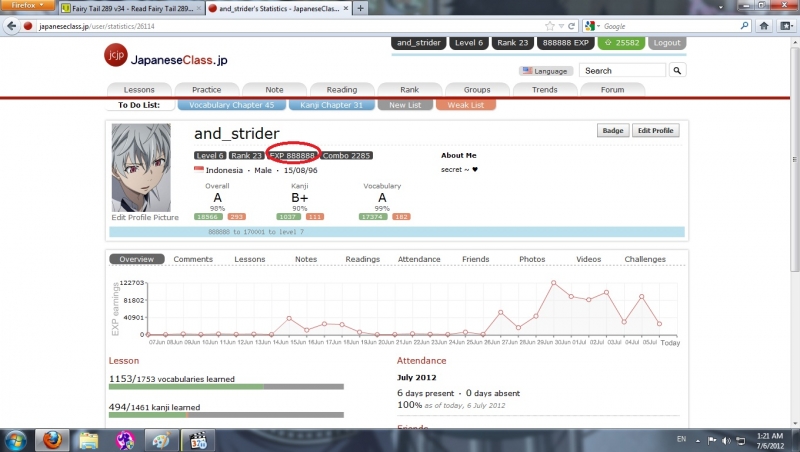The width and height of the screenshot is (800, 452).
Task: Open a new browser tab with the plus button
Action: 360,7
